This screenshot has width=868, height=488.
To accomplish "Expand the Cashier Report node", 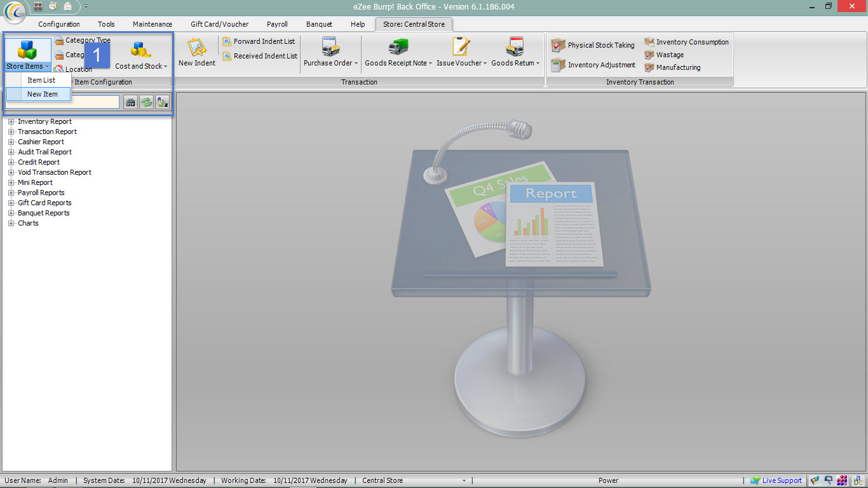I will coord(11,142).
